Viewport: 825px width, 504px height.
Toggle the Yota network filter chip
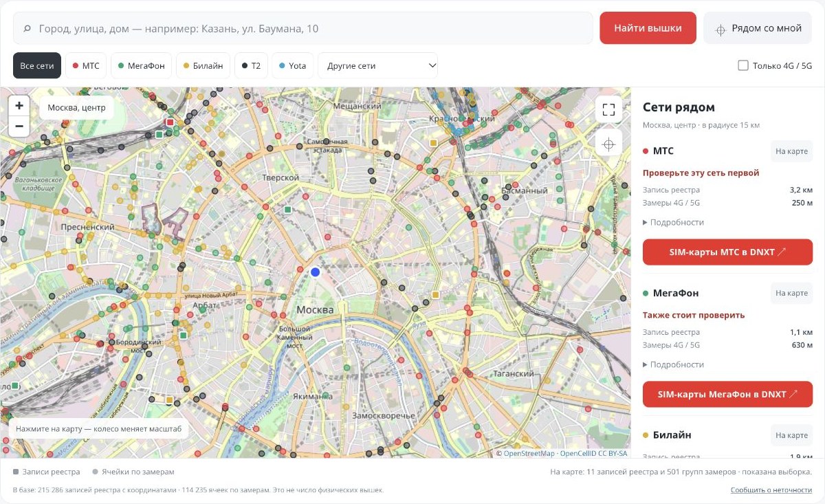(293, 66)
